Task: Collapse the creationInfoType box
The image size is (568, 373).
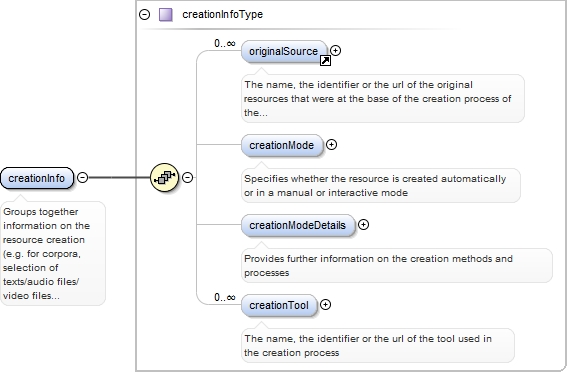Action: click(x=145, y=14)
